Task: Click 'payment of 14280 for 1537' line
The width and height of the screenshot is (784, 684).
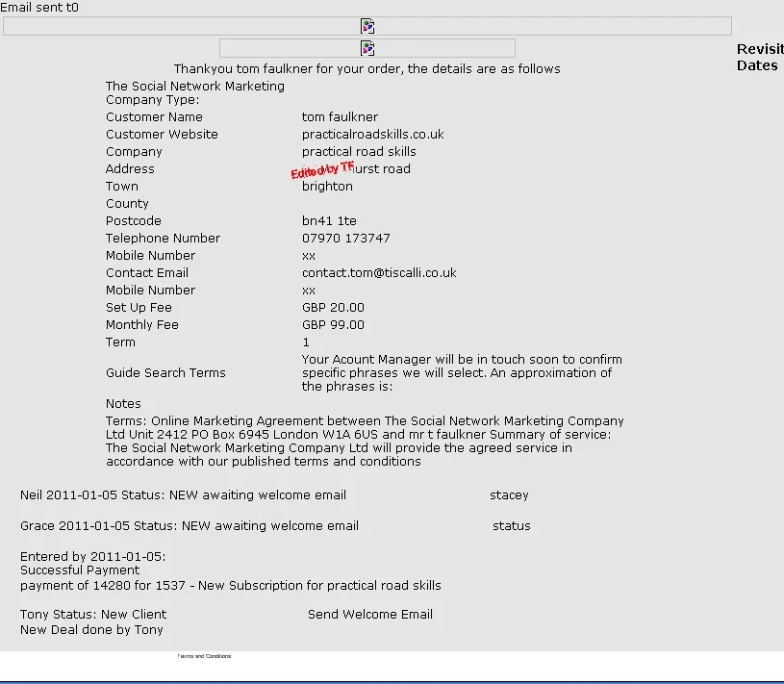Action: 231,586
